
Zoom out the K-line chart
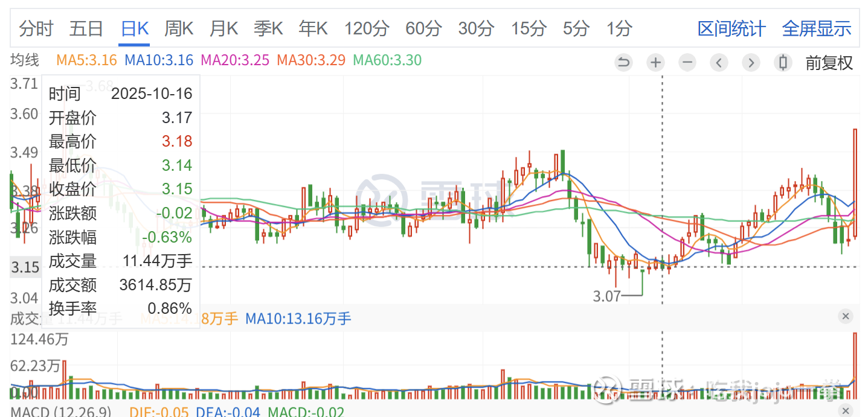[x=687, y=62]
